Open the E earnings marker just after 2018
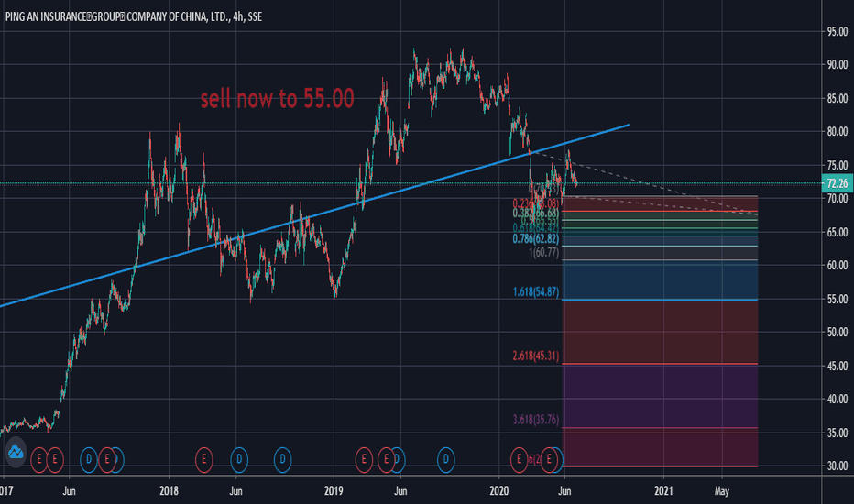 pyautogui.click(x=203, y=460)
